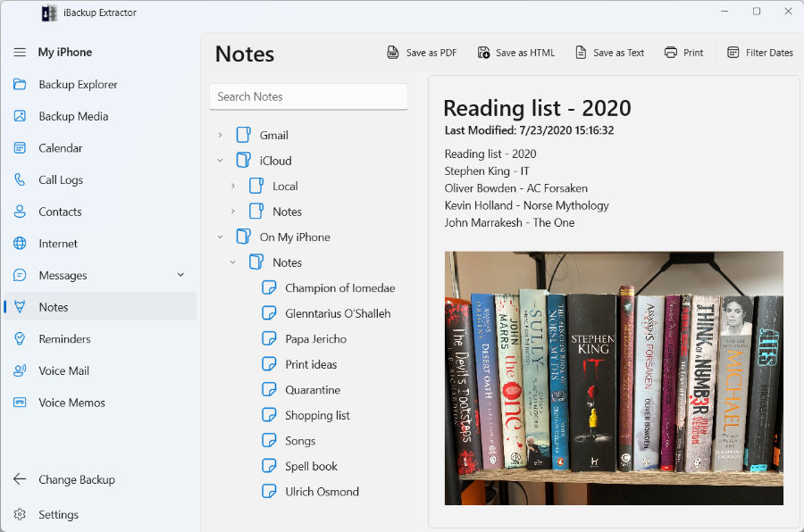Image resolution: width=804 pixels, height=532 pixels.
Task: Click the bookshelf photo in the note
Action: [x=614, y=378]
